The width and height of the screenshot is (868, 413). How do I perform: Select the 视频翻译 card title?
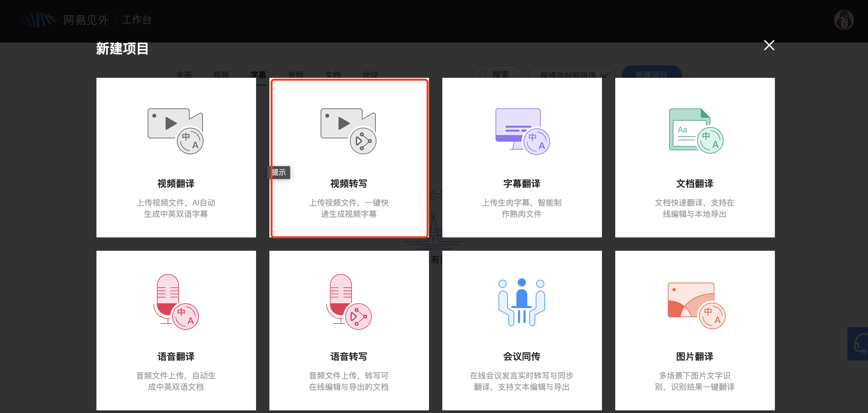coord(176,184)
